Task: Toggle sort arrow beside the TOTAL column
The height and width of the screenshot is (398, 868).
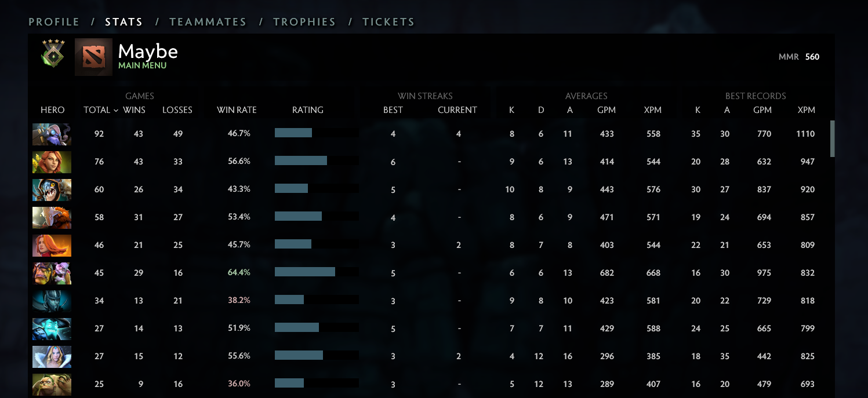Action: pos(116,110)
